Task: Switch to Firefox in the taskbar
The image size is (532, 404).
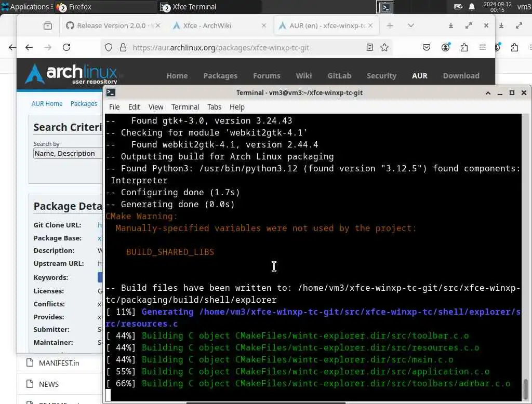Action: [x=106, y=7]
